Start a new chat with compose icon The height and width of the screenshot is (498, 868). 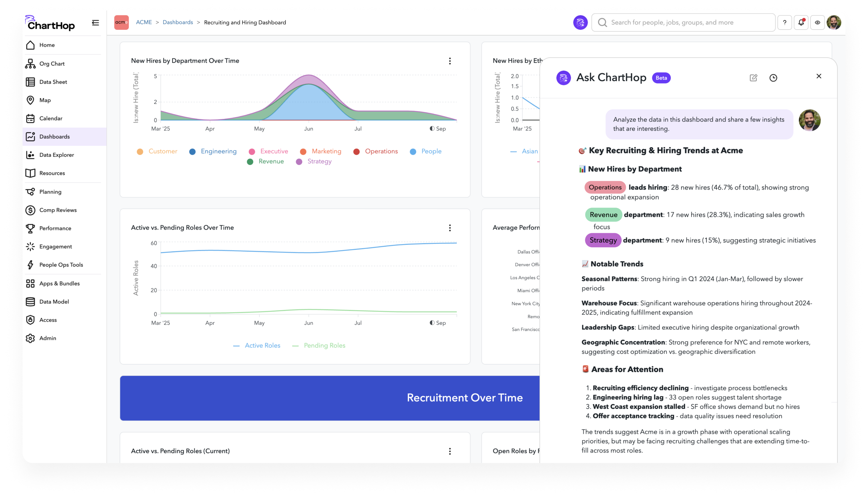coord(754,78)
